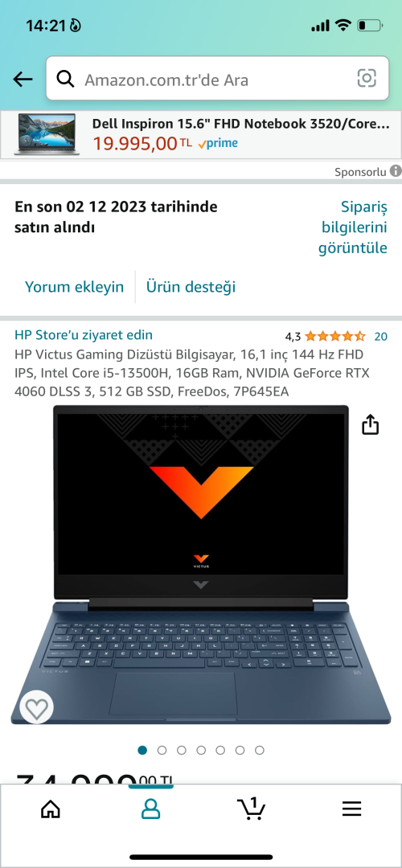Open camera lens search icon
The height and width of the screenshot is (868, 402).
point(367,78)
